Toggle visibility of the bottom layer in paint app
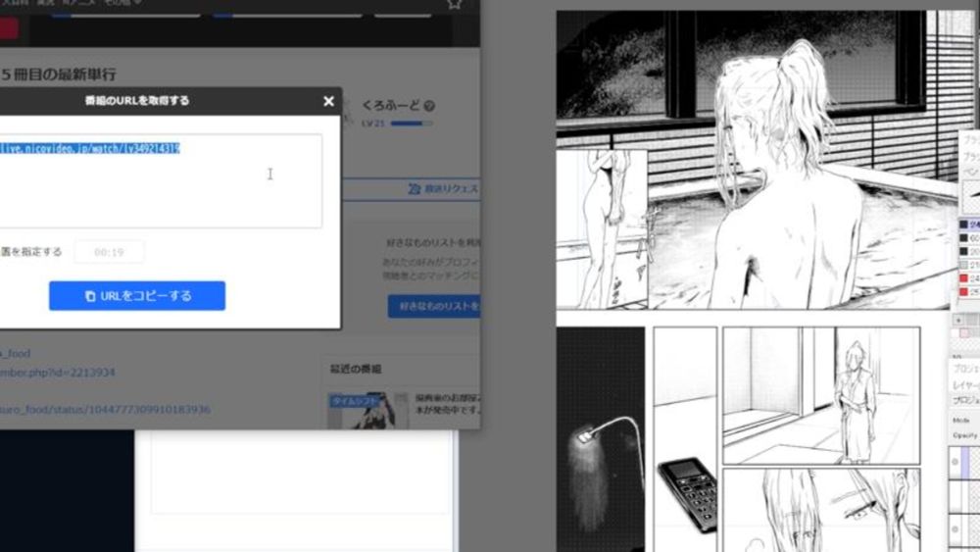The image size is (980, 552). [x=955, y=529]
